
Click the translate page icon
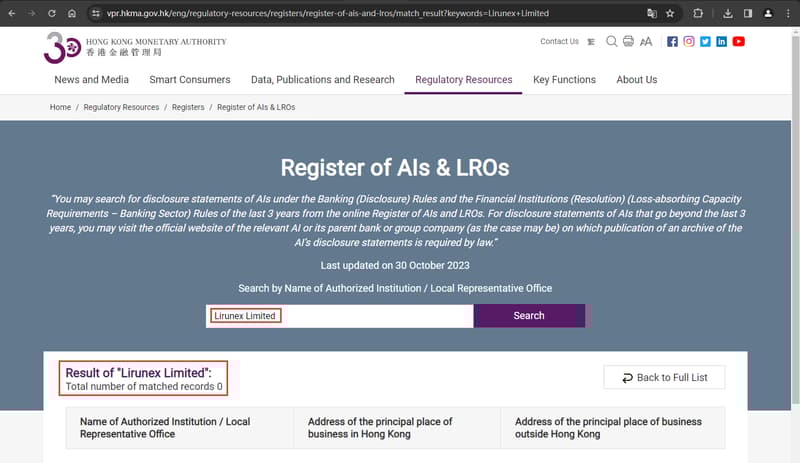click(652, 13)
